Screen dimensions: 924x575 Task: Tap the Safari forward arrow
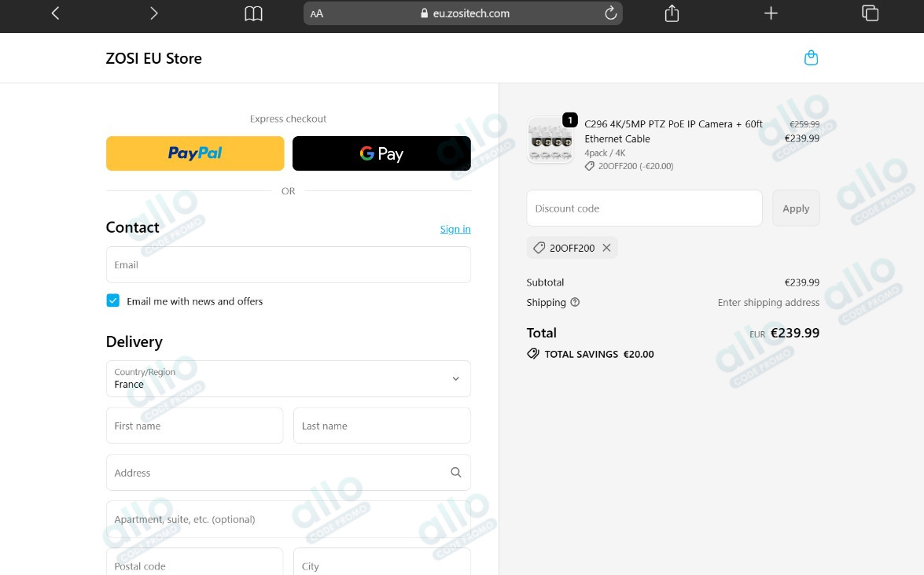154,13
